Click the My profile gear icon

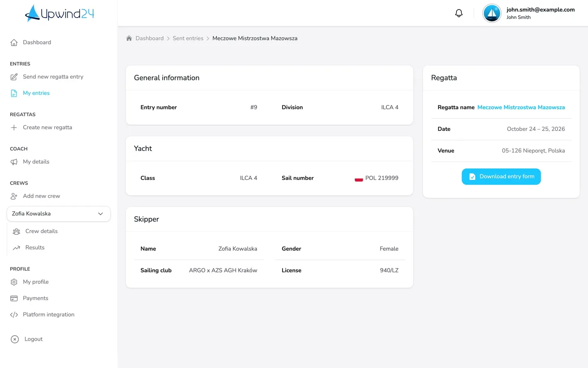click(14, 282)
